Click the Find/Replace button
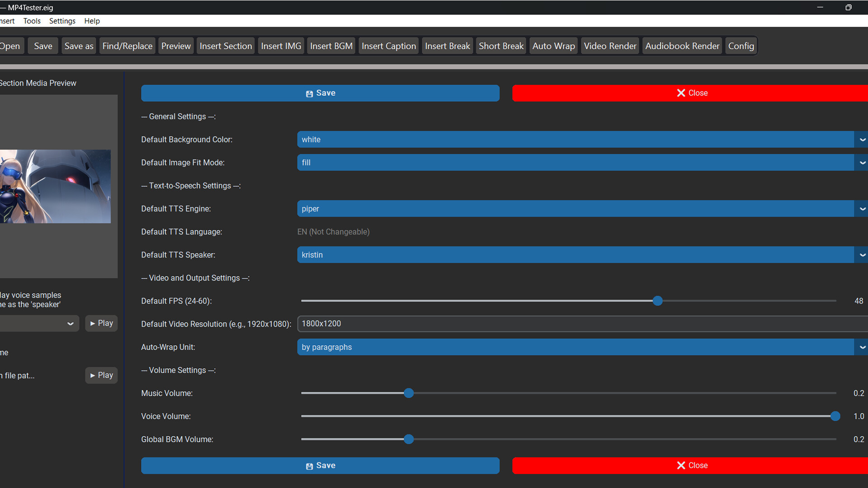This screenshot has height=488, width=868. 127,46
